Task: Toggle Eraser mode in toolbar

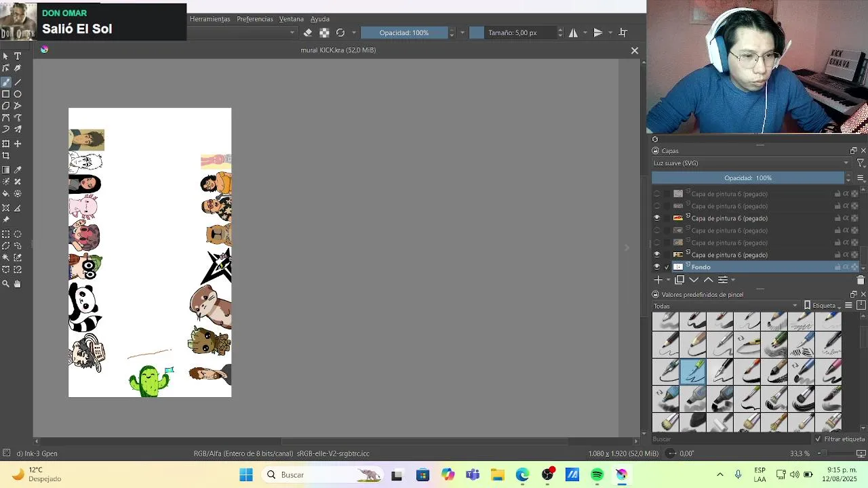Action: 308,33
